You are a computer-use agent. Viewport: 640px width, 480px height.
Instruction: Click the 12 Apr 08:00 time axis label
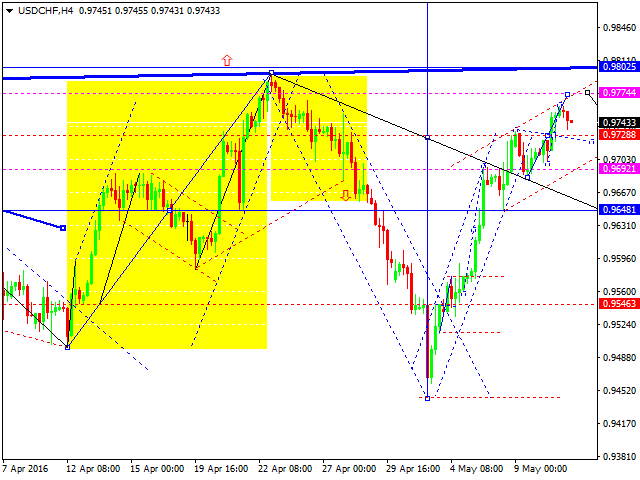point(93,469)
